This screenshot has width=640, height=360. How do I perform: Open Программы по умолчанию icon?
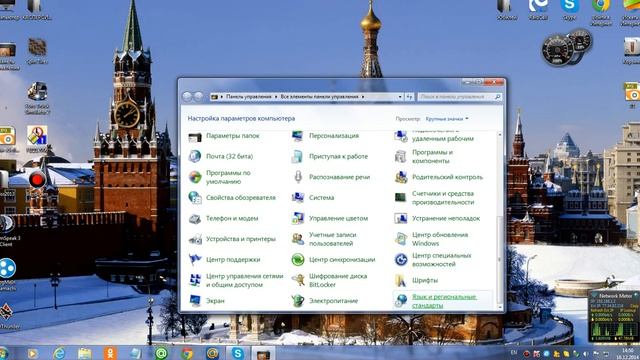click(195, 177)
